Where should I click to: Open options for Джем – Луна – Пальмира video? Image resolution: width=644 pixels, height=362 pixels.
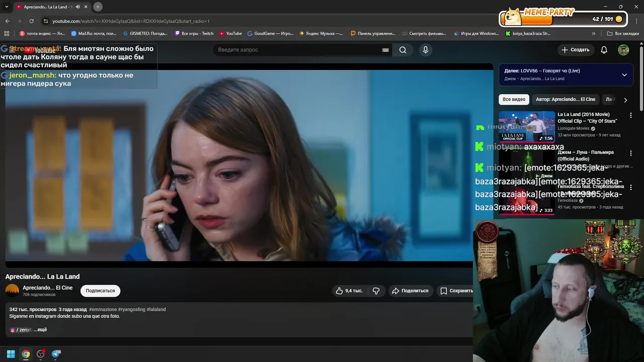[x=630, y=153]
